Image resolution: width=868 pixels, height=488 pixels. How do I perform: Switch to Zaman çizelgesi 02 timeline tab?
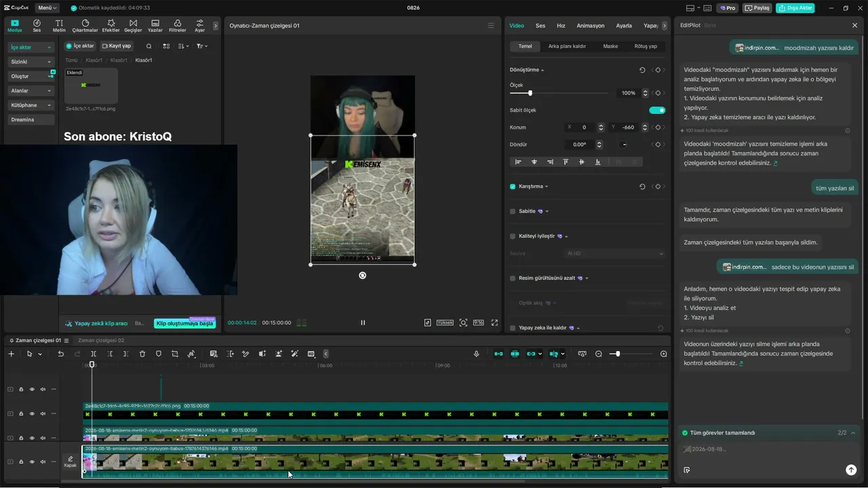click(x=101, y=340)
